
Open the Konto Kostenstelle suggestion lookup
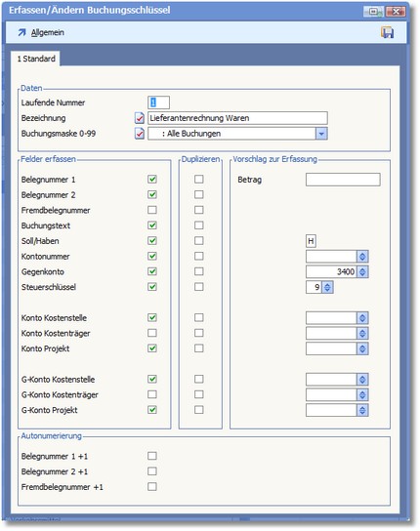pos(362,318)
